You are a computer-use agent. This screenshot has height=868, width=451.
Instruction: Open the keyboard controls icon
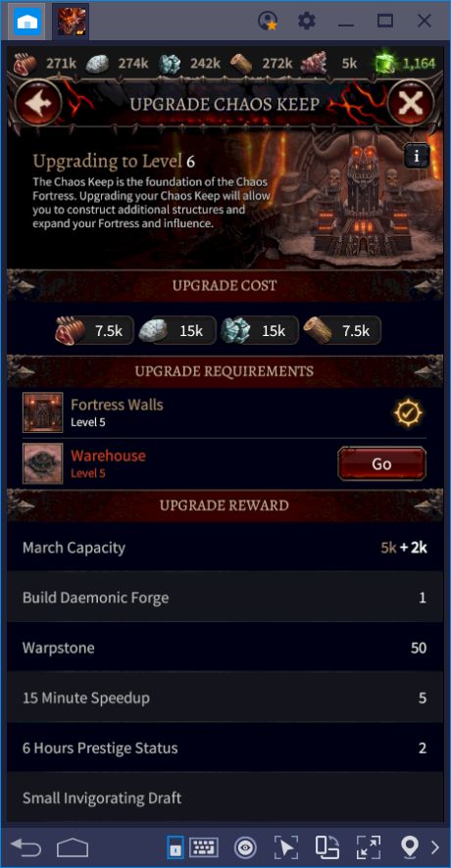click(x=204, y=847)
